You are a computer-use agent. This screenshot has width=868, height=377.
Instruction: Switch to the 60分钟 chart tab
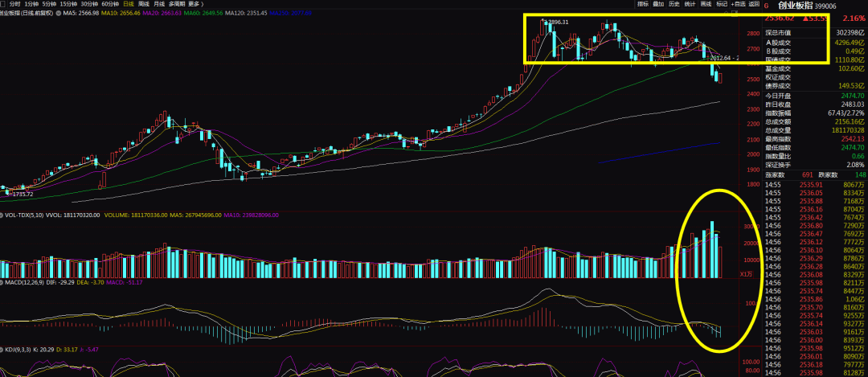coord(108,4)
